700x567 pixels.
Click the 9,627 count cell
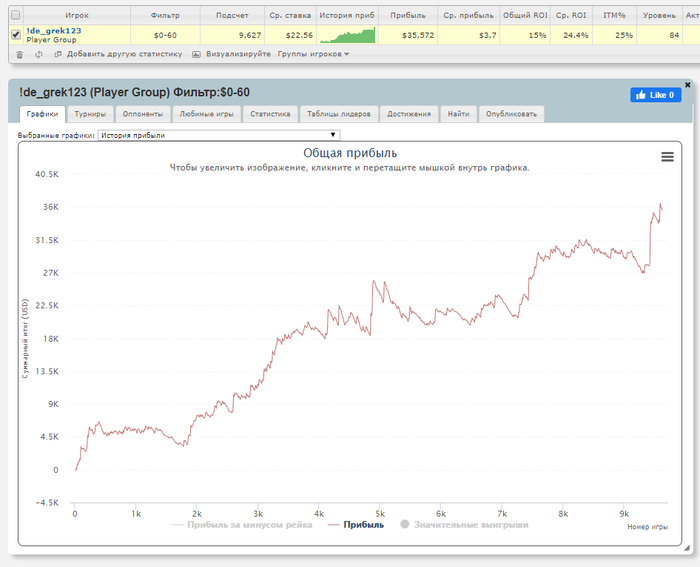(x=232, y=35)
